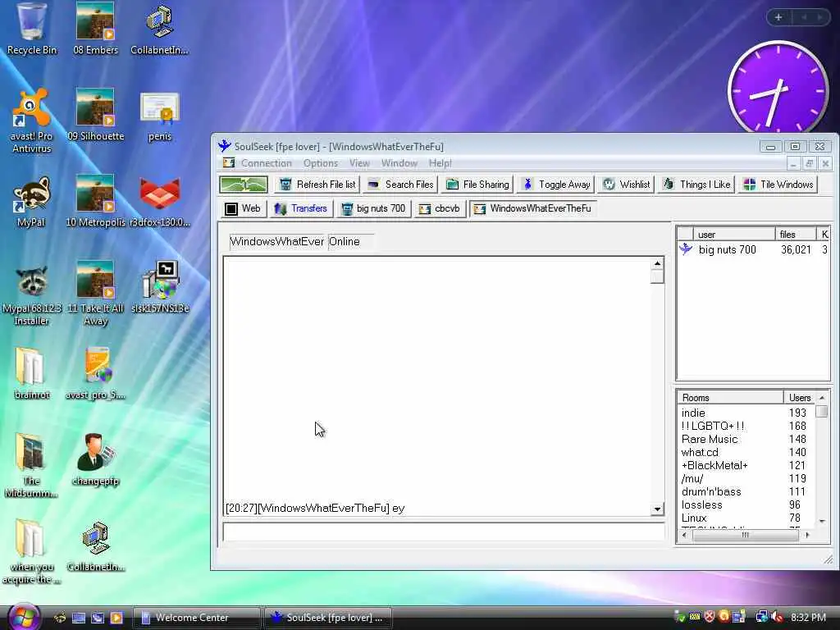The image size is (840, 630).
Task: Open the Recycle Bin desktop icon
Action: [x=31, y=28]
